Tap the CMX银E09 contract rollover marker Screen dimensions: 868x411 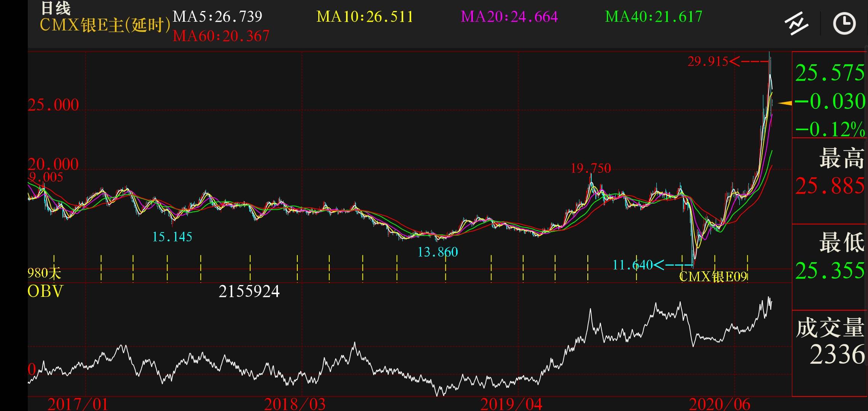click(x=713, y=277)
